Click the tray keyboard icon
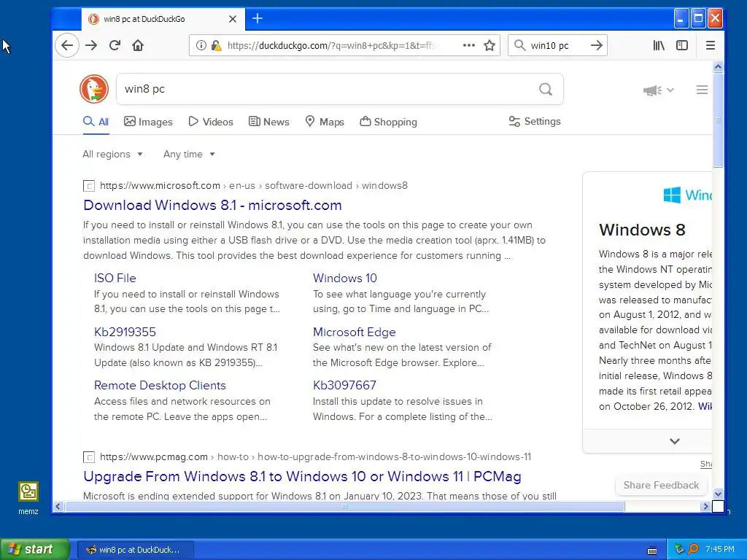 652,550
